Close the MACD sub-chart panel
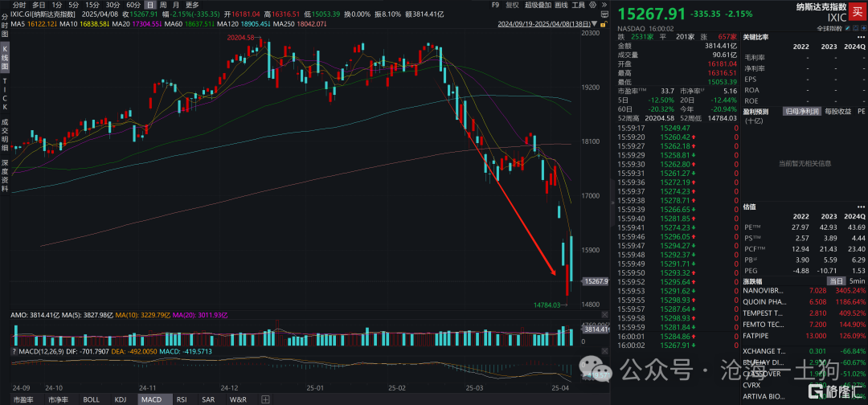 pyautogui.click(x=604, y=351)
